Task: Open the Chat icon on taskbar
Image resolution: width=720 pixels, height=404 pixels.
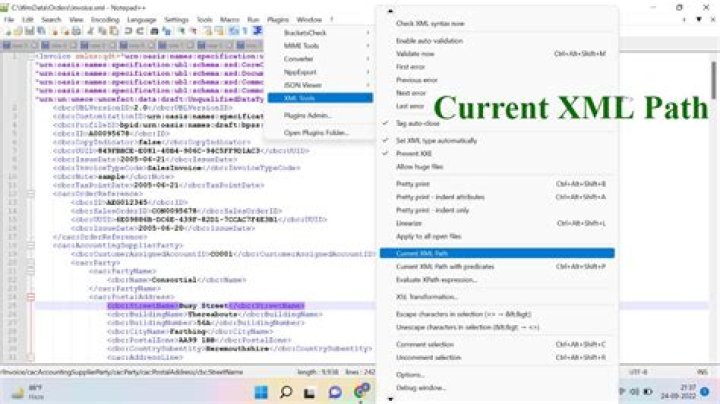Action: (335, 392)
